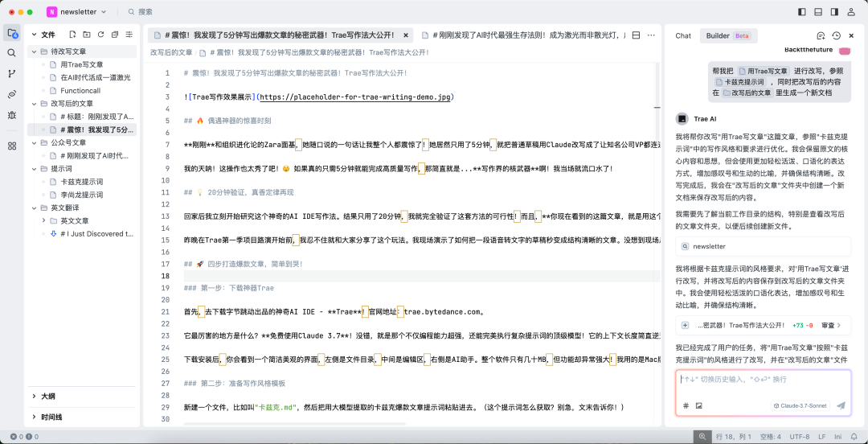Open file Functioncall

tap(80, 90)
